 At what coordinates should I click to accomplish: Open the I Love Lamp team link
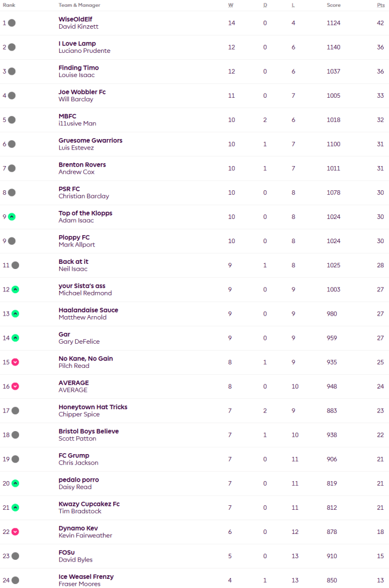coord(77,44)
